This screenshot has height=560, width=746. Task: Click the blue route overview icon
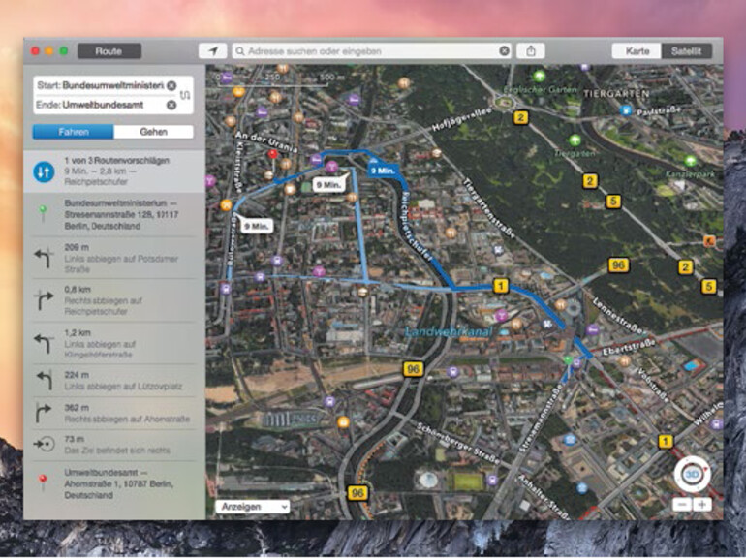pos(44,171)
